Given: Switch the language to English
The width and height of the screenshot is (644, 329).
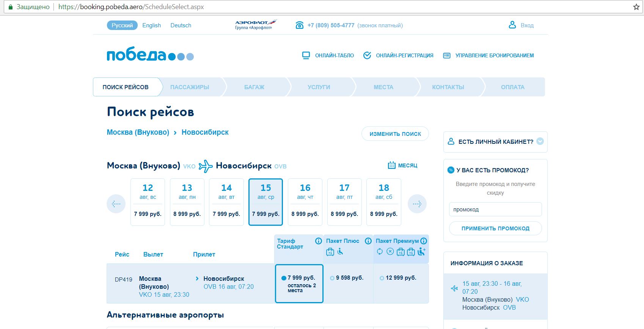Looking at the screenshot, I should pos(151,25).
